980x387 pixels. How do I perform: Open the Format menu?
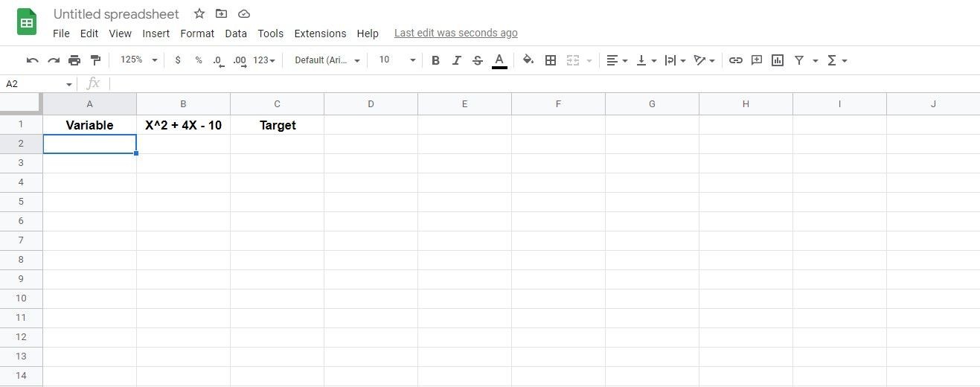pos(197,33)
